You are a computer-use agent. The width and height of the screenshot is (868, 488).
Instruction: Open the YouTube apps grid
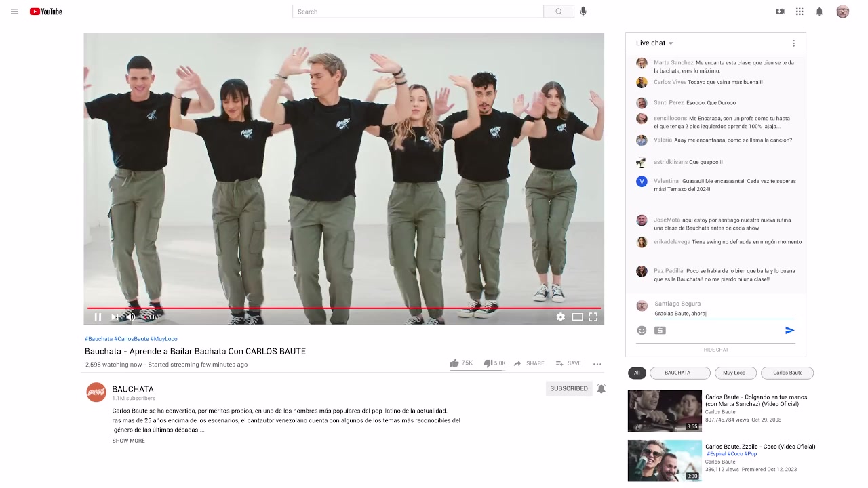click(x=800, y=12)
